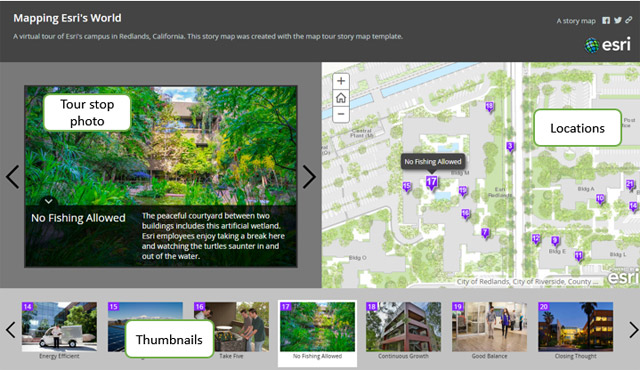
Task: Select the highlighted map marker 17
Action: tap(431, 182)
